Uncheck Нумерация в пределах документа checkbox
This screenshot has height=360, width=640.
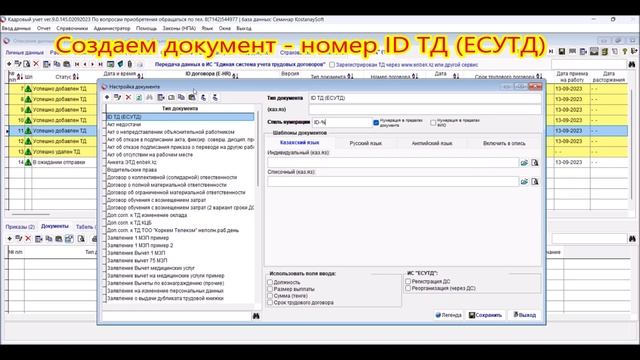coord(376,122)
